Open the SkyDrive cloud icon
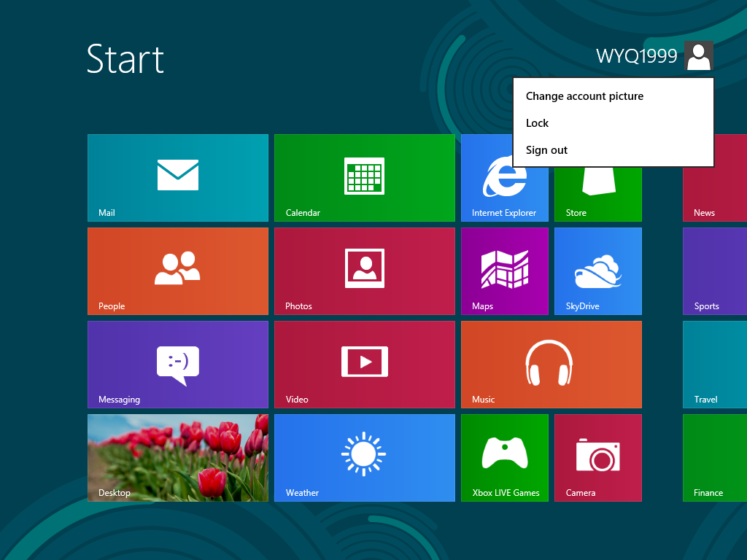The width and height of the screenshot is (747, 560). [598, 271]
